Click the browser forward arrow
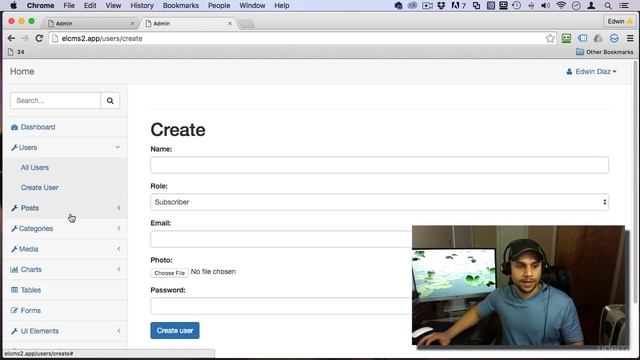The width and height of the screenshot is (640, 360). pyautogui.click(x=25, y=38)
